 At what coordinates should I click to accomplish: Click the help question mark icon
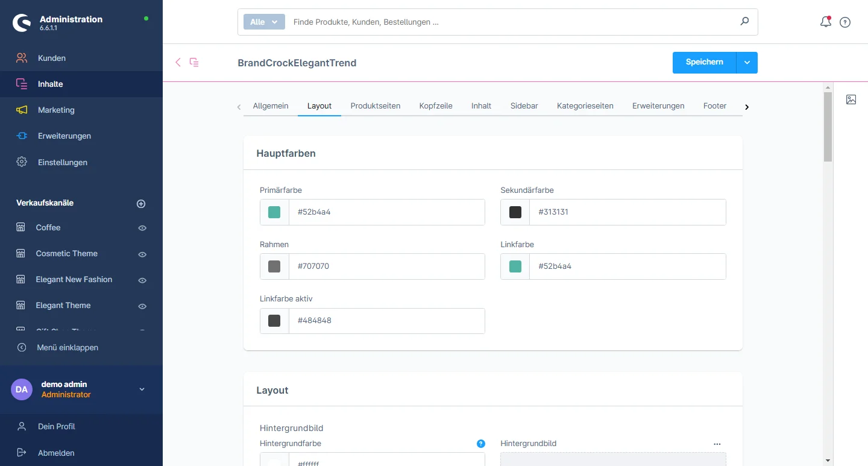click(x=845, y=22)
